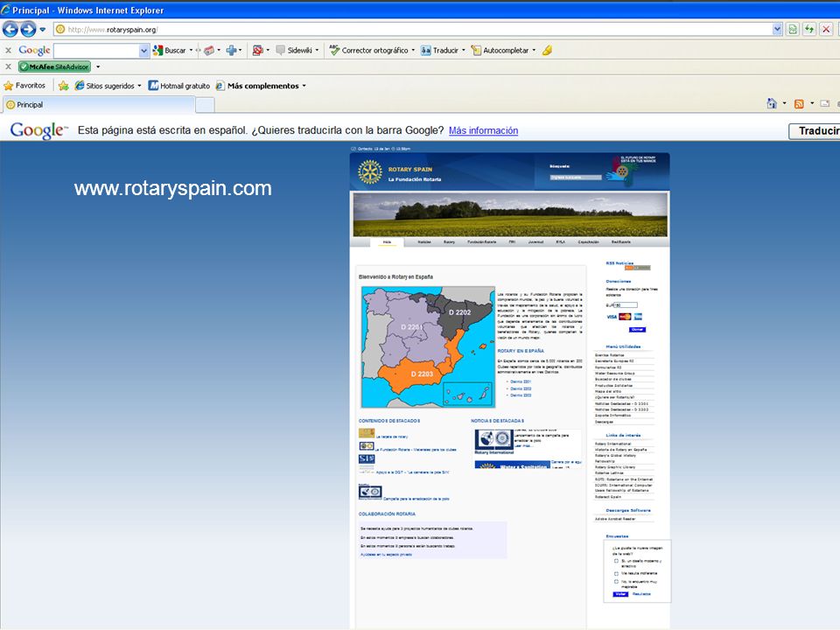Check the first poll option checkbox

point(616,561)
